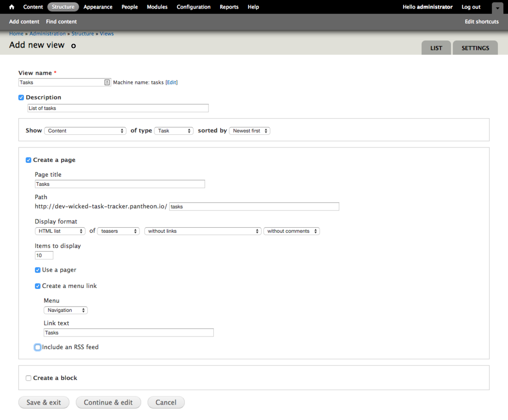Click the Edit shortcuts link
The width and height of the screenshot is (508, 420).
click(x=482, y=22)
